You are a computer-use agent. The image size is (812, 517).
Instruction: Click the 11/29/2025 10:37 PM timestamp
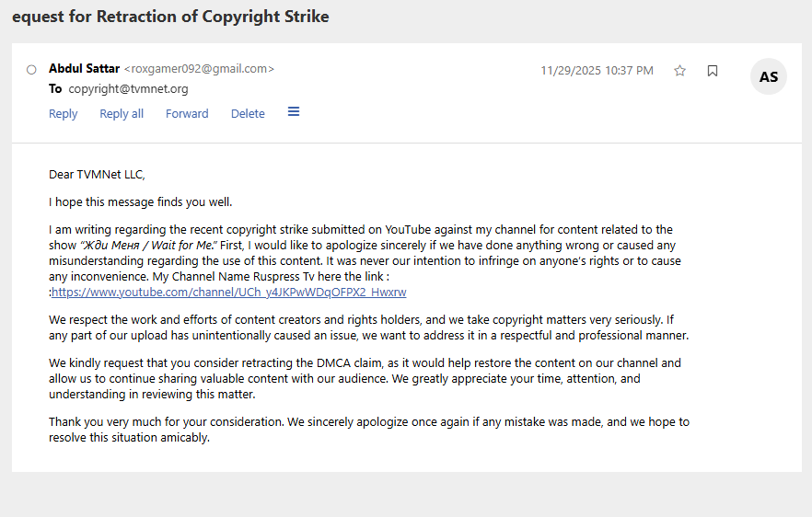coord(597,71)
